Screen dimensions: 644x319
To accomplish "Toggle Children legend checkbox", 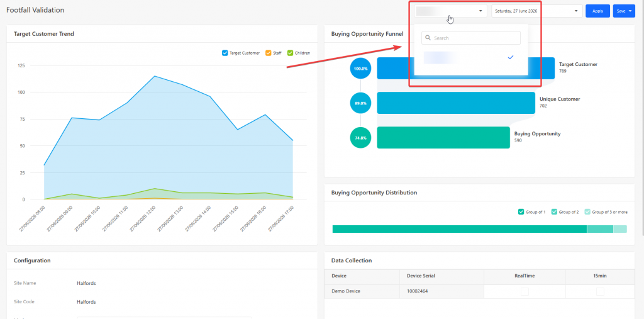I will pos(290,53).
